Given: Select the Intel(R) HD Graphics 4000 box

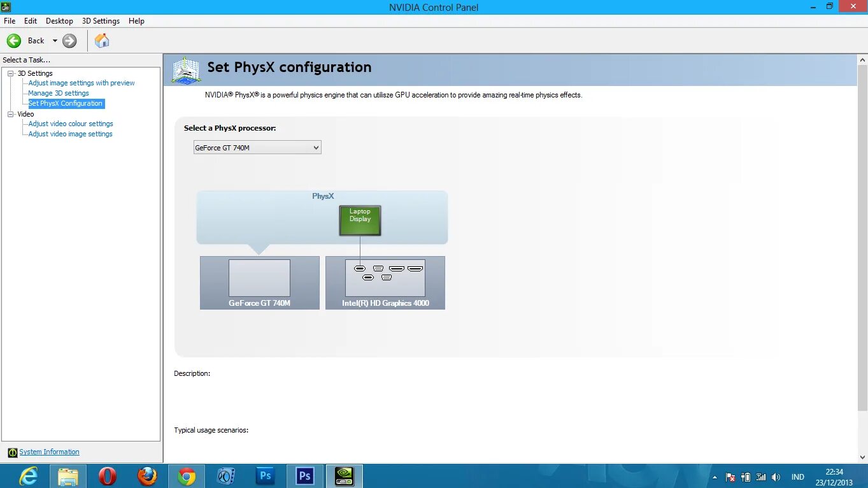Looking at the screenshot, I should point(385,283).
